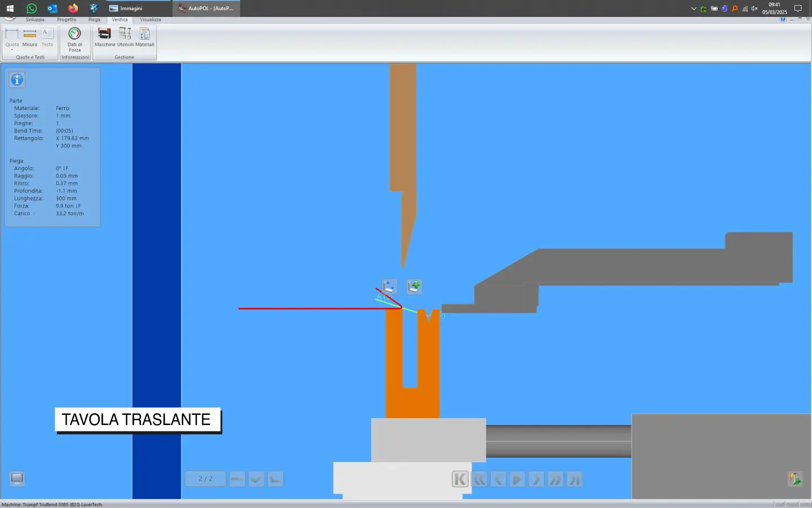812x508 pixels.
Task: Click the flip part icon near the bend
Action: tap(389, 286)
